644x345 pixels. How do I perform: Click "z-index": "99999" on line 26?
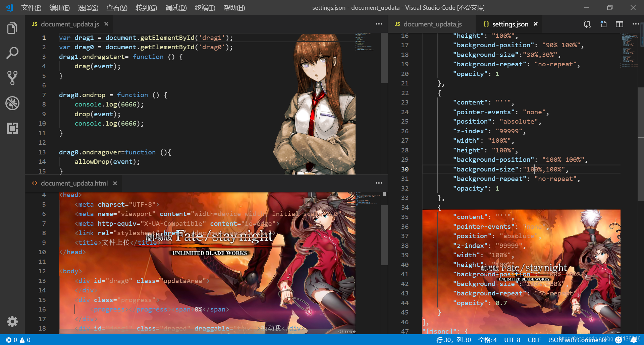[x=489, y=131]
